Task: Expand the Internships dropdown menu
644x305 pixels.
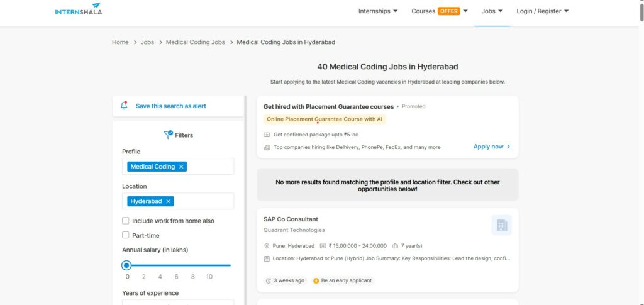Action: point(378,11)
